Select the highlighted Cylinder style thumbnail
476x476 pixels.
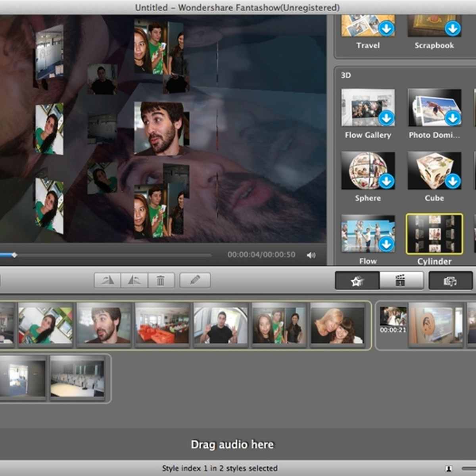[x=434, y=234]
